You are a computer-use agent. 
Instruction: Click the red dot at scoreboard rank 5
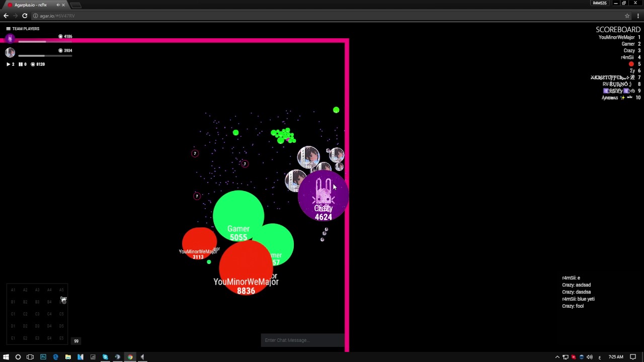coord(631,64)
